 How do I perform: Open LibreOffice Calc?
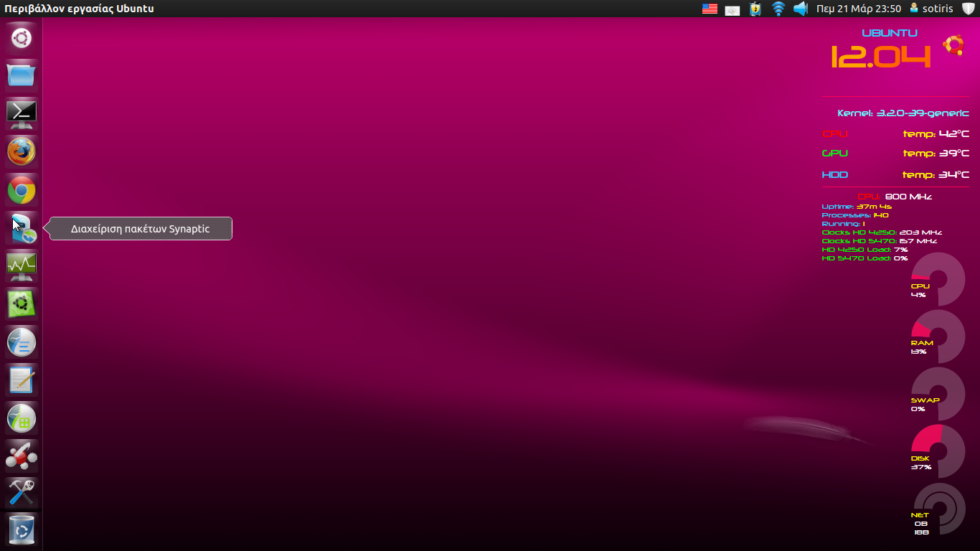click(22, 418)
